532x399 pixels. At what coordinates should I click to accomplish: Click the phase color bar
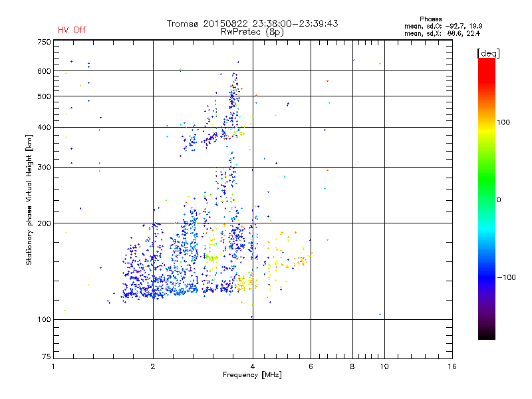(x=487, y=198)
